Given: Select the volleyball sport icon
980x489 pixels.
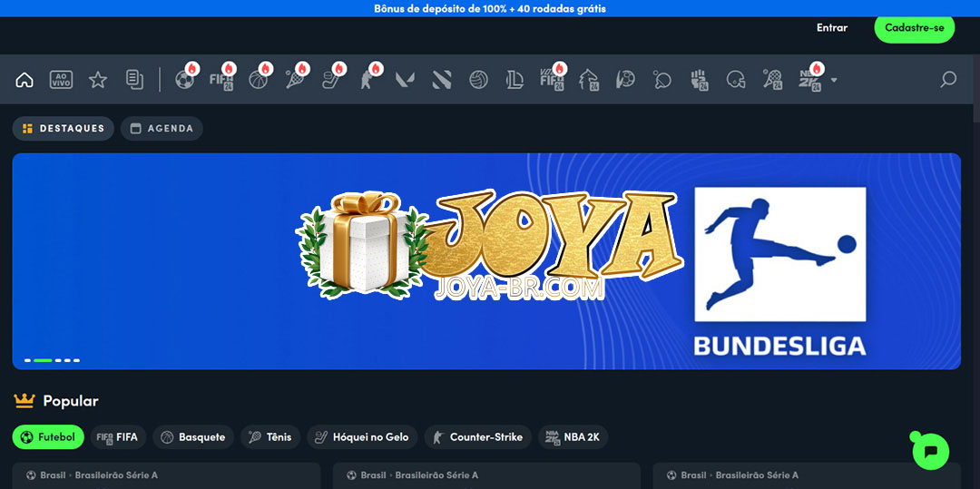Looking at the screenshot, I should pos(479,80).
